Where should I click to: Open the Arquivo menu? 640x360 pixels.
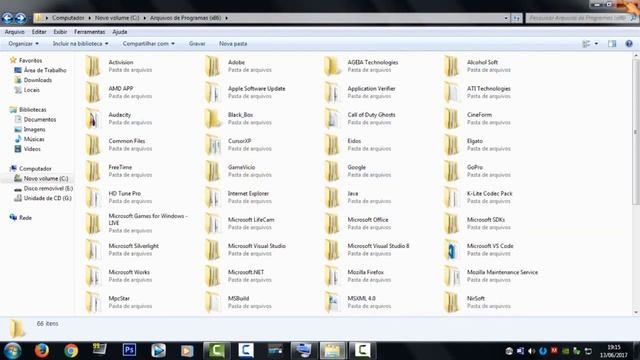coord(15,32)
